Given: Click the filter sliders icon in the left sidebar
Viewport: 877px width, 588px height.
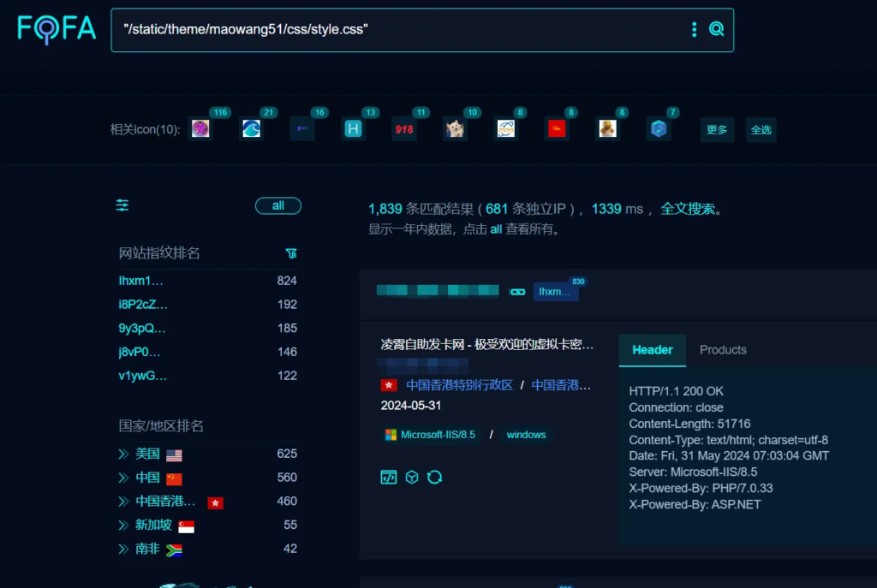Looking at the screenshot, I should 122,205.
